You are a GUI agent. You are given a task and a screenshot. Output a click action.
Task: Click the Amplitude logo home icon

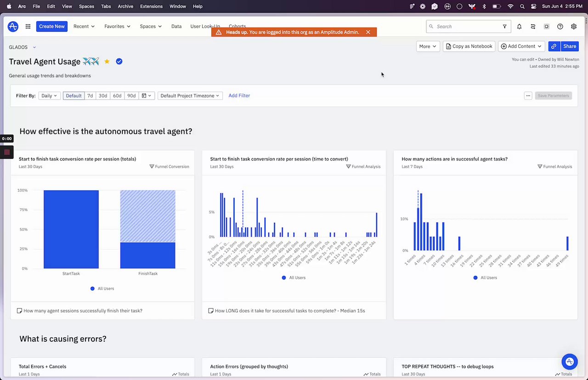pos(13,27)
